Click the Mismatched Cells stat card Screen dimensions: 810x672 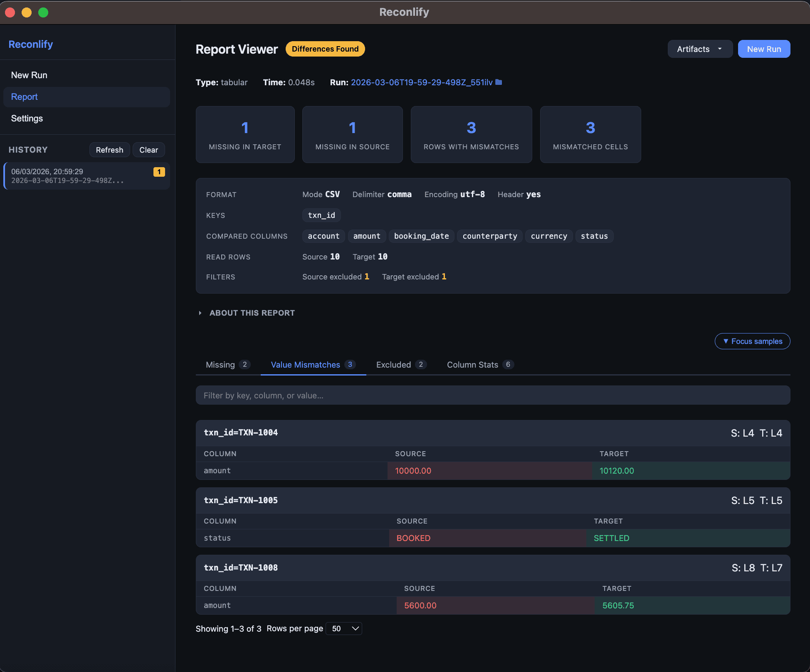click(x=590, y=134)
